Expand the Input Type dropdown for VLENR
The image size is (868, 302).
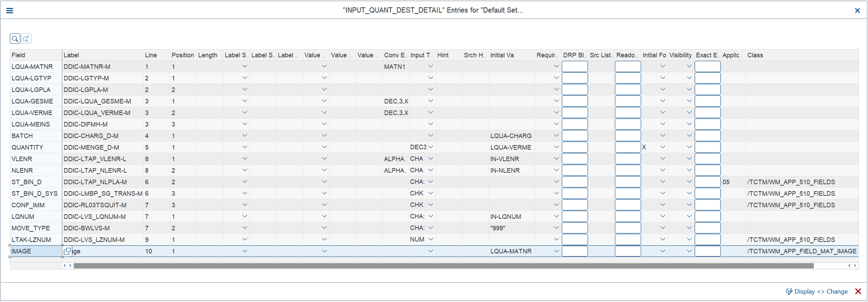tap(431, 159)
